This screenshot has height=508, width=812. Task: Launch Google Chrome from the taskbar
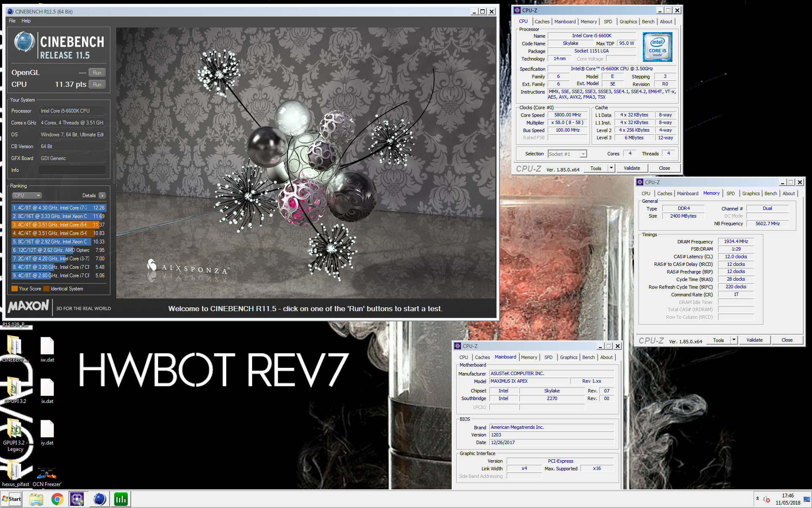click(x=57, y=500)
